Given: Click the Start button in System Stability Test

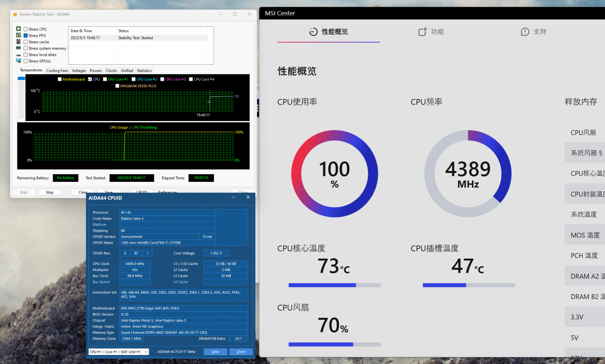Looking at the screenshot, I should [24, 192].
